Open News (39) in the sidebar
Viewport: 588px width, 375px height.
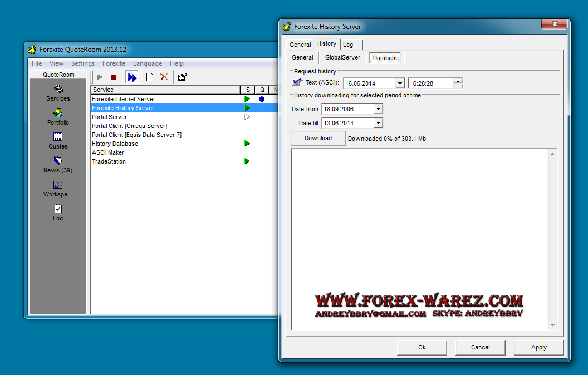58,161
